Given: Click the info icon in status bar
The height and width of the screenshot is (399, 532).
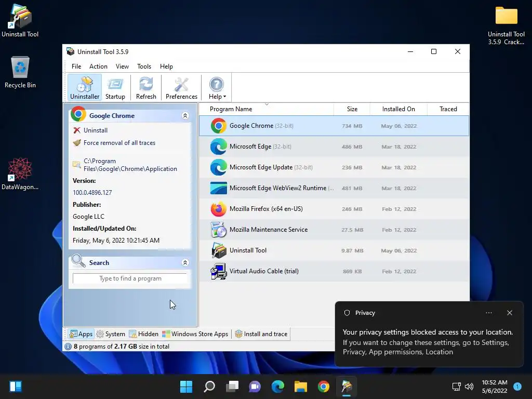Looking at the screenshot, I should click(x=68, y=347).
